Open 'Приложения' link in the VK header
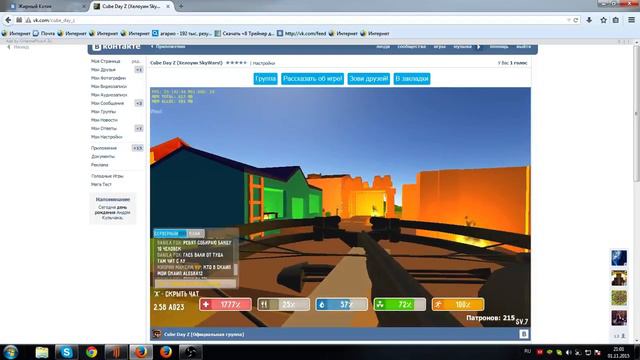The width and height of the screenshot is (640, 360). [x=168, y=47]
